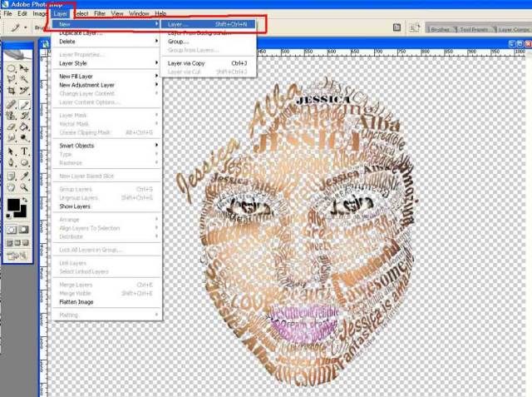Select the Eraser tool
The width and height of the screenshot is (532, 397).
point(12,127)
